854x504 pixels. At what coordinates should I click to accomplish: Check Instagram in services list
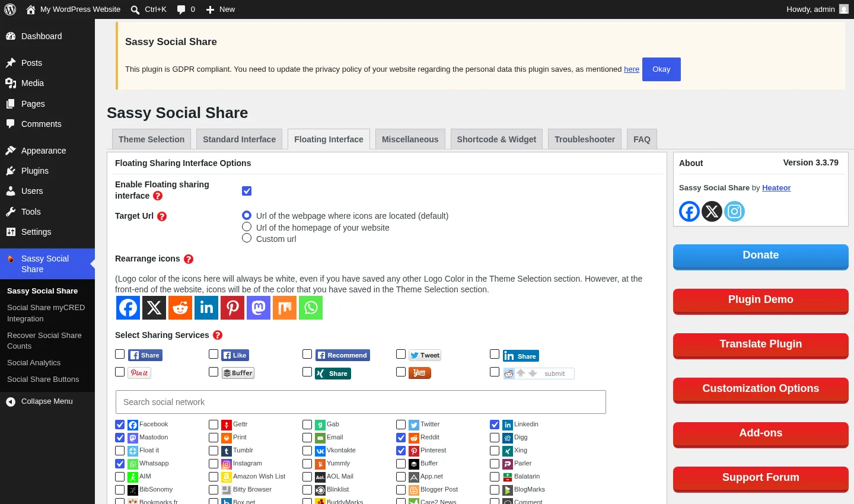point(213,464)
